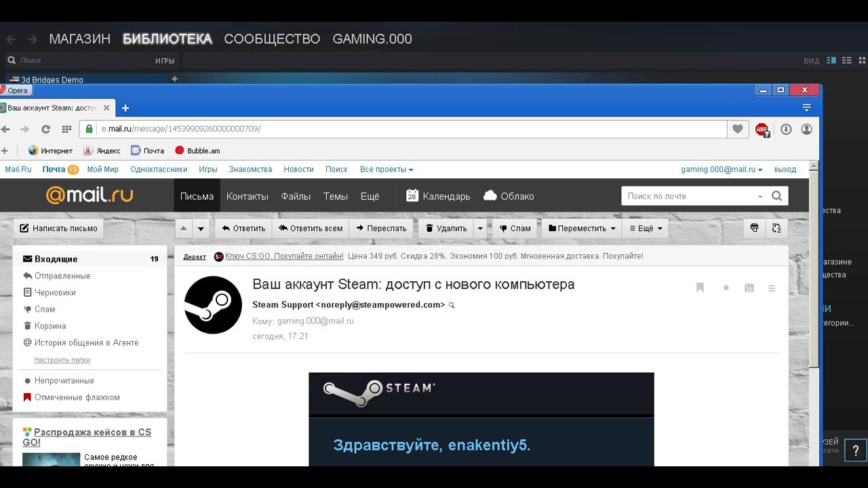Switch Steam library to list view icon
This screenshot has width=868, height=488.
(846, 60)
